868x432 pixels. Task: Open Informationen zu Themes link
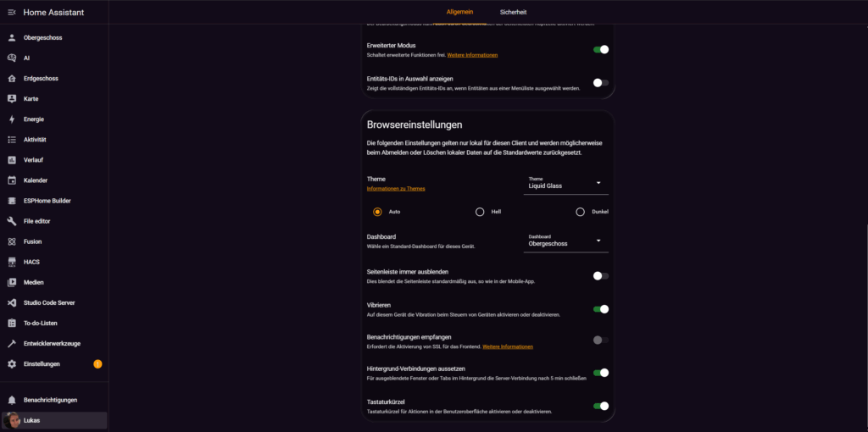point(396,189)
